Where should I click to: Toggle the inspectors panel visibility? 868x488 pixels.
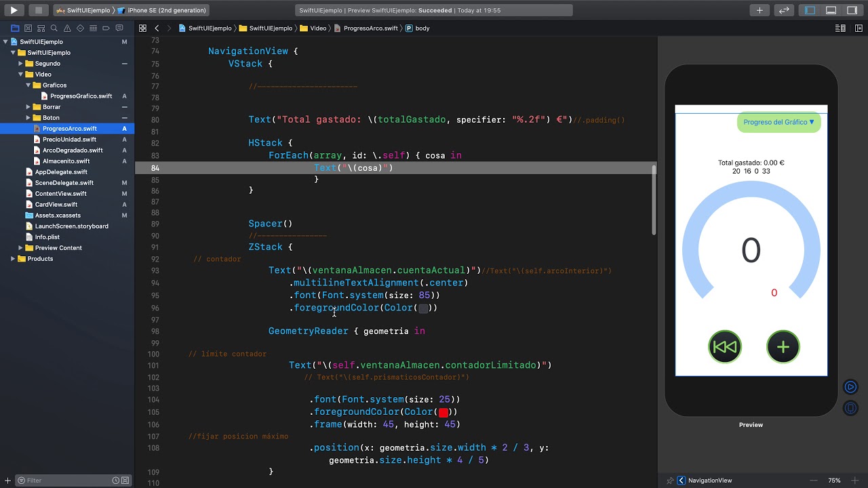point(852,10)
